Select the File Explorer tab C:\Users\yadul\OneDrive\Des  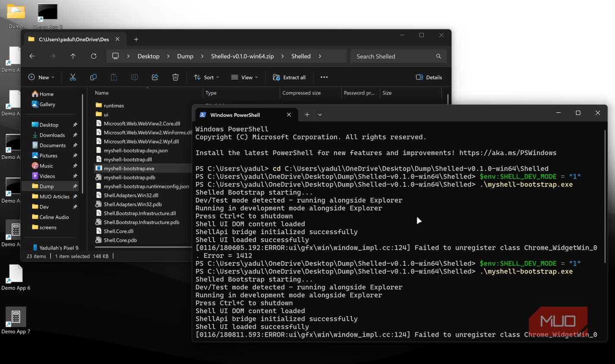(x=74, y=39)
